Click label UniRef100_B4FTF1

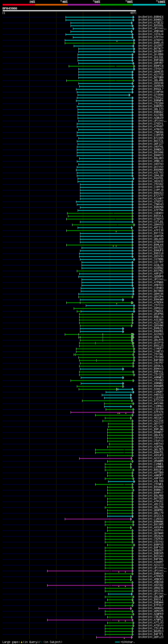point(151,634)
